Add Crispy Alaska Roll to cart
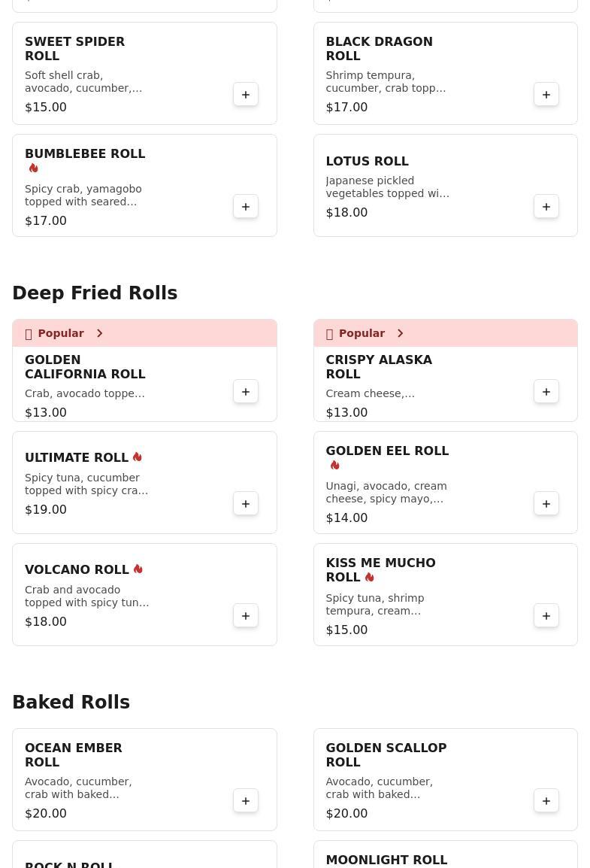The height and width of the screenshot is (868, 590). (546, 391)
